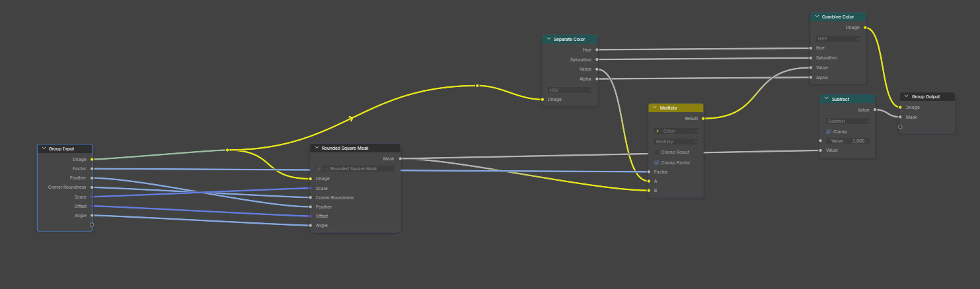Click the Multiply Result output socket
Screen dimensions: 980x289
703,119
